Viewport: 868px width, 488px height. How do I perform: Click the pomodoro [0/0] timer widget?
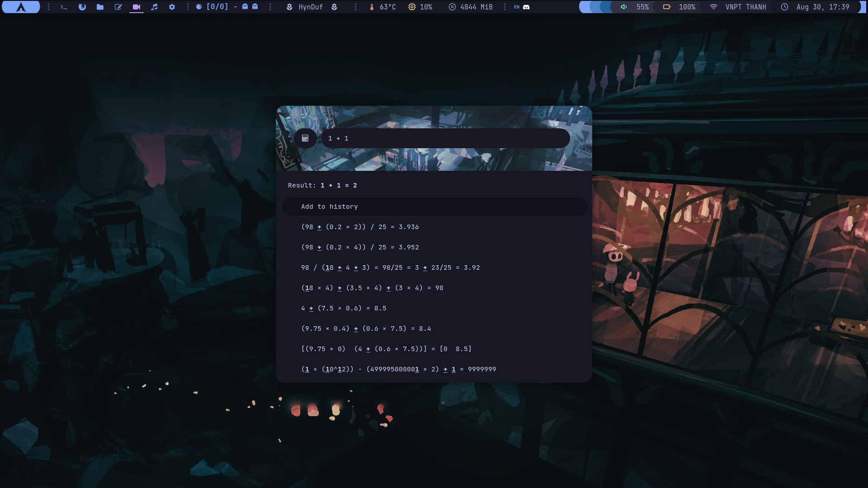click(217, 7)
